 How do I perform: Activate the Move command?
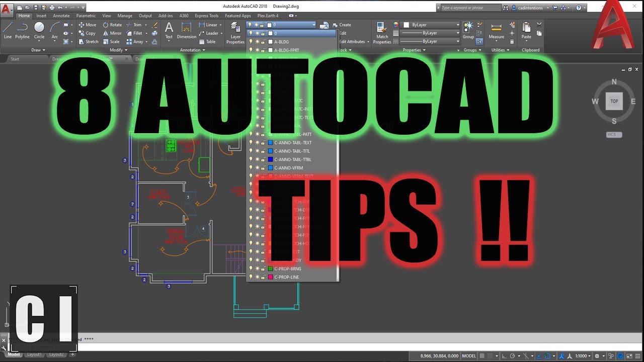pos(87,25)
